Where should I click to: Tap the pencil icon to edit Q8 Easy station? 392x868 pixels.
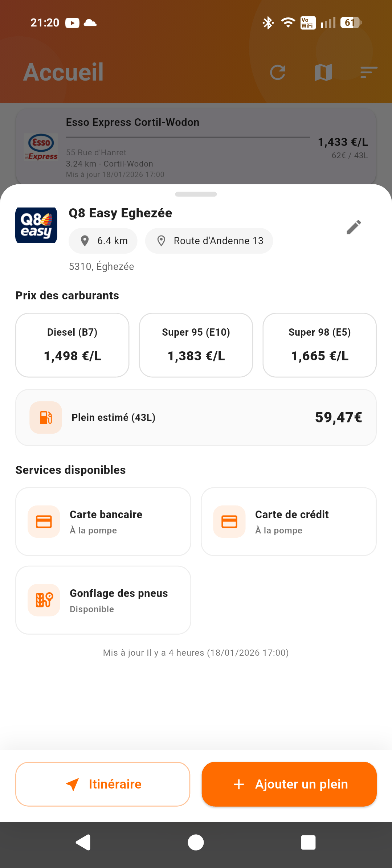click(354, 227)
